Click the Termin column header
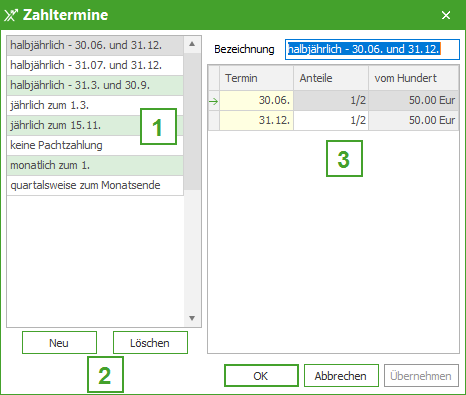 coord(256,78)
